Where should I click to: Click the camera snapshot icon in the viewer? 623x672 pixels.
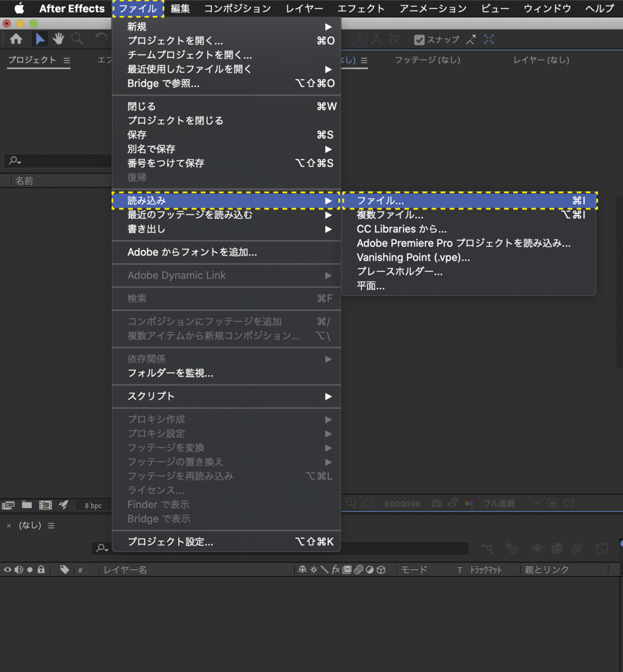pyautogui.click(x=436, y=503)
